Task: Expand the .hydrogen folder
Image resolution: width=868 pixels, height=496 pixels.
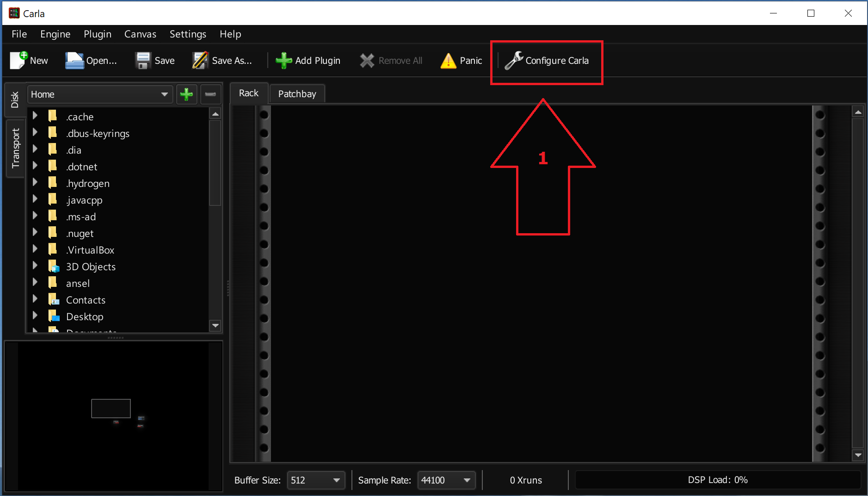Action: [35, 183]
